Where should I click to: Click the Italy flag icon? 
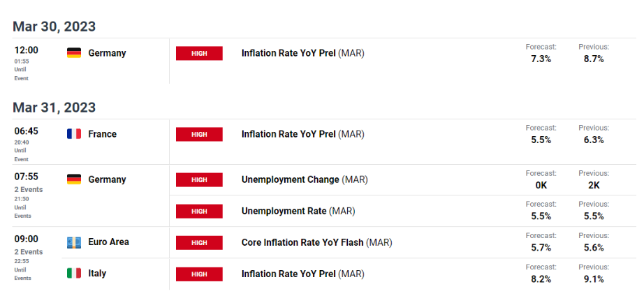pos(73,274)
